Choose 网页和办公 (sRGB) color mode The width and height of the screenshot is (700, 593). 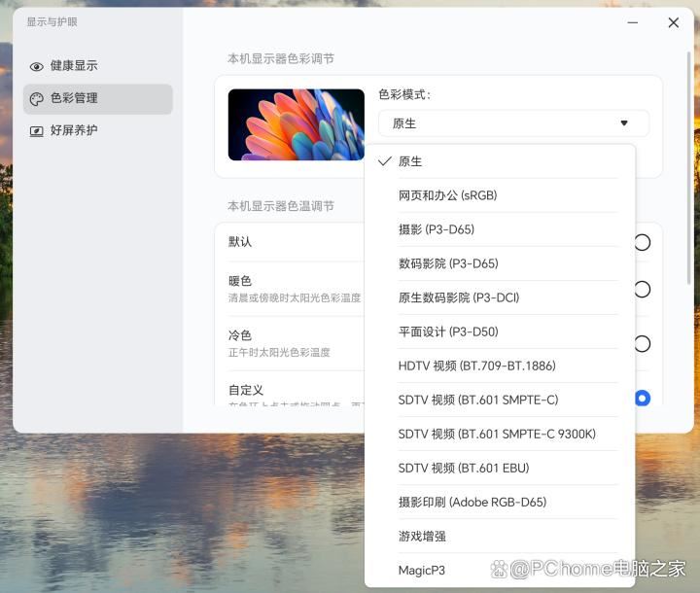[x=447, y=195]
